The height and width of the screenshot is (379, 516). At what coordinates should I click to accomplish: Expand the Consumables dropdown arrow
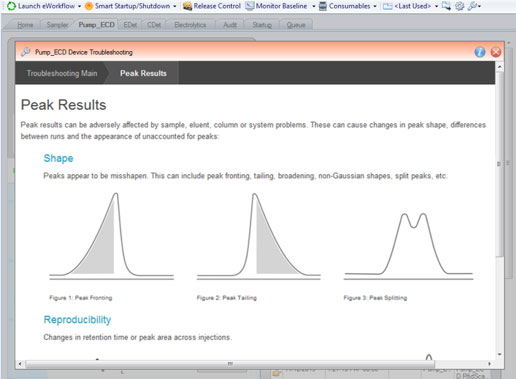coord(375,6)
